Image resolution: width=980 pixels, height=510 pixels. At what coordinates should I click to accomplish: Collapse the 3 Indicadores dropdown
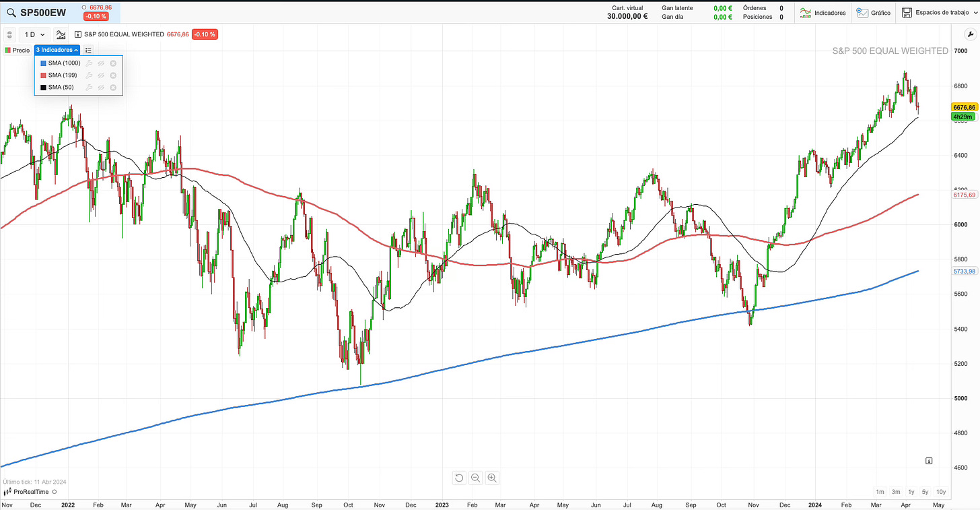click(57, 50)
